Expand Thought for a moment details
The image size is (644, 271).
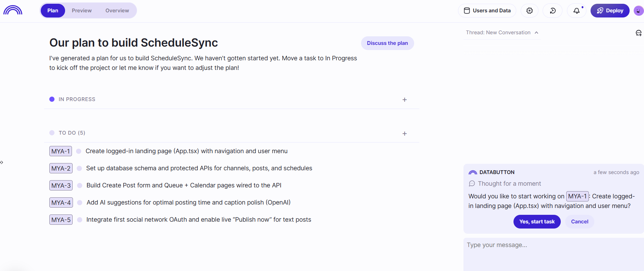505,184
